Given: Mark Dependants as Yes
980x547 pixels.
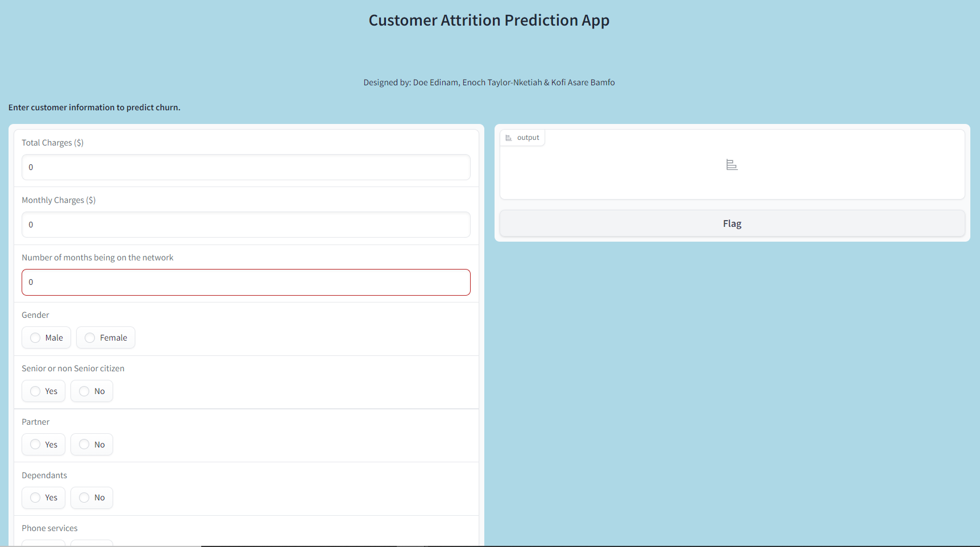Looking at the screenshot, I should pyautogui.click(x=43, y=498).
